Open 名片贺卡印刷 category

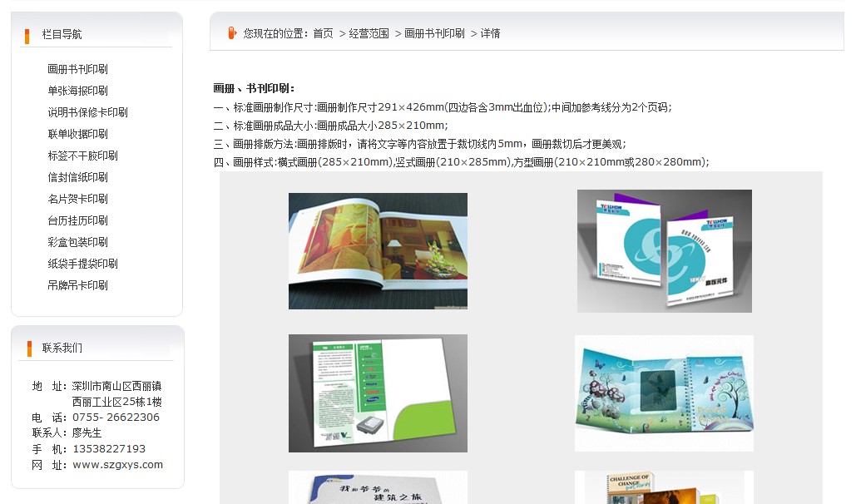tap(77, 199)
